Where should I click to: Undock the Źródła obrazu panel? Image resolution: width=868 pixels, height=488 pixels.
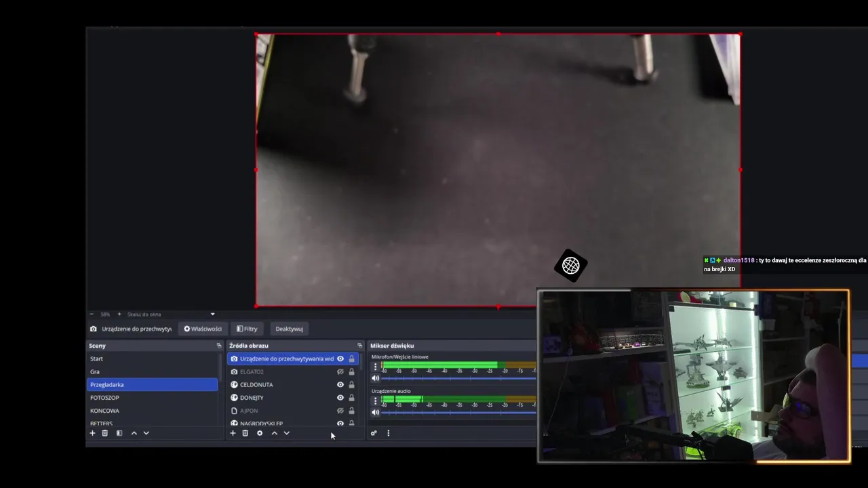360,346
